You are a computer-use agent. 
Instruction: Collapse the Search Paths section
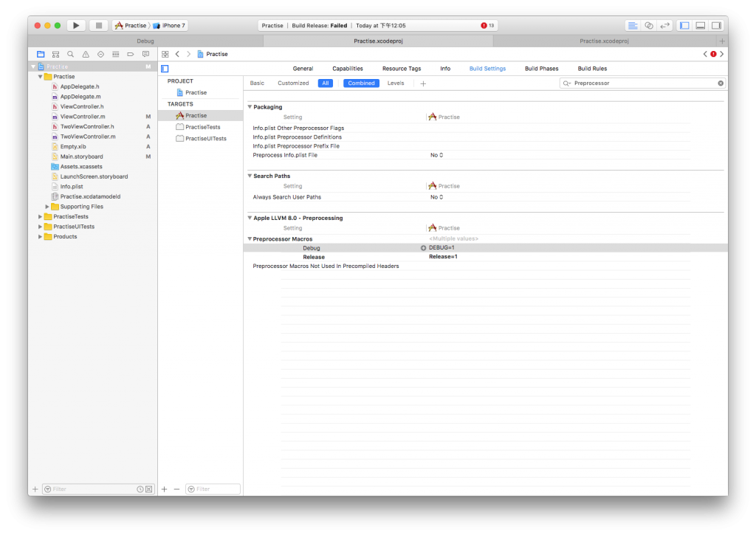pyautogui.click(x=250, y=176)
